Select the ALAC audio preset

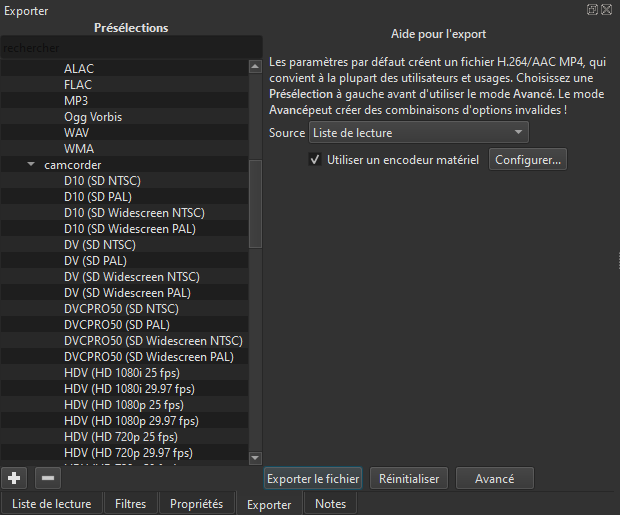pos(125,68)
